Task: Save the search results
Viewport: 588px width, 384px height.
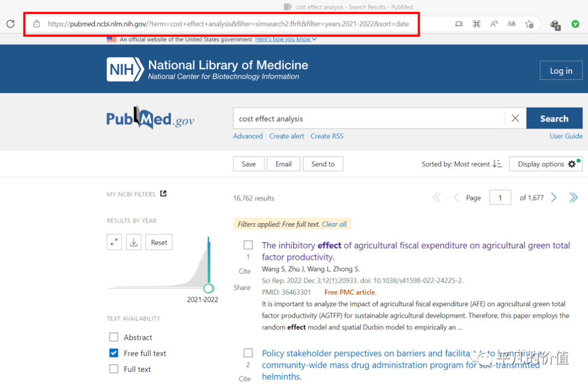Action: tap(249, 164)
